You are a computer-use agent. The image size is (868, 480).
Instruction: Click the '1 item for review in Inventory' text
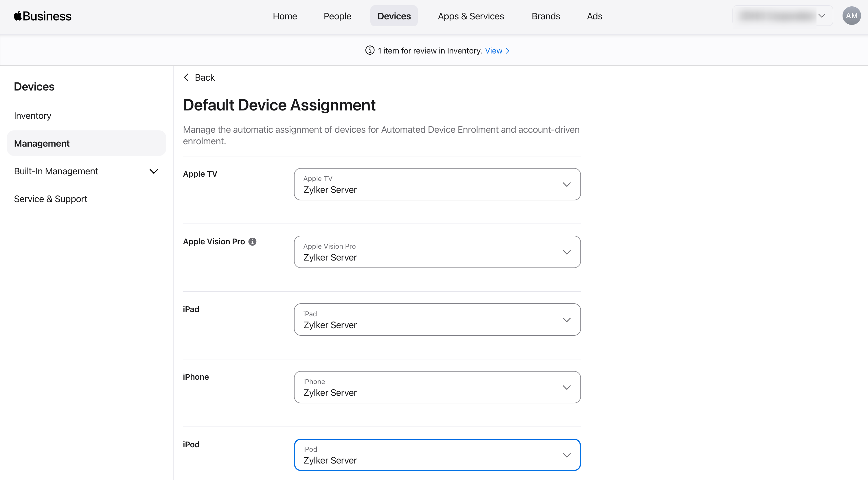pos(430,51)
